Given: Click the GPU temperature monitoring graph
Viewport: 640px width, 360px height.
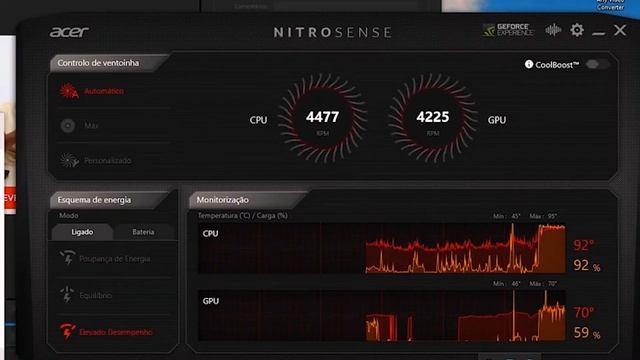Looking at the screenshot, I should click(382, 316).
